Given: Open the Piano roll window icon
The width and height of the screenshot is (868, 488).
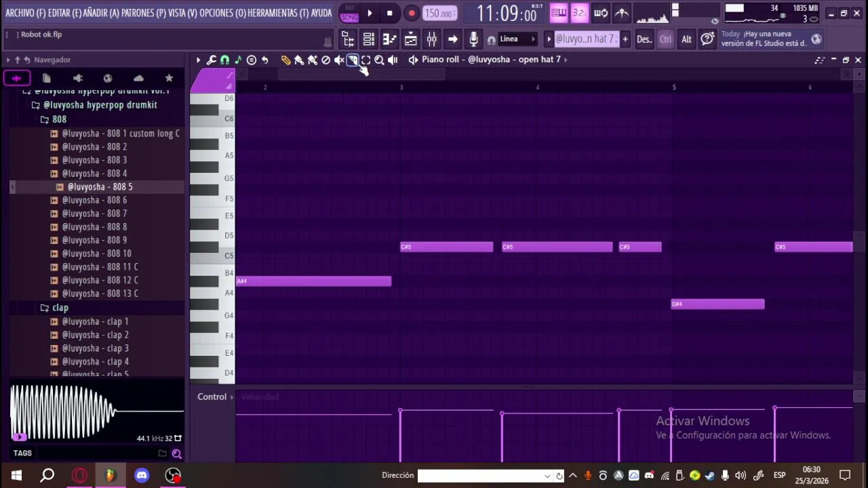Looking at the screenshot, I should [389, 39].
